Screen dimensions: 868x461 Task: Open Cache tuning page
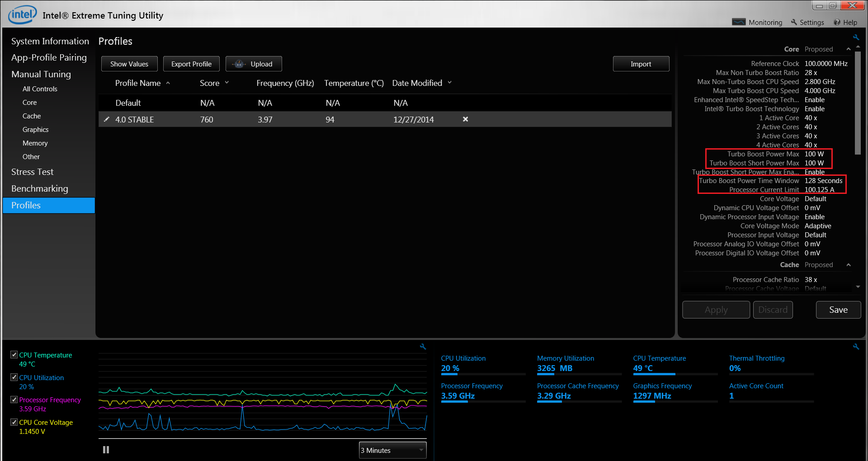tap(32, 116)
